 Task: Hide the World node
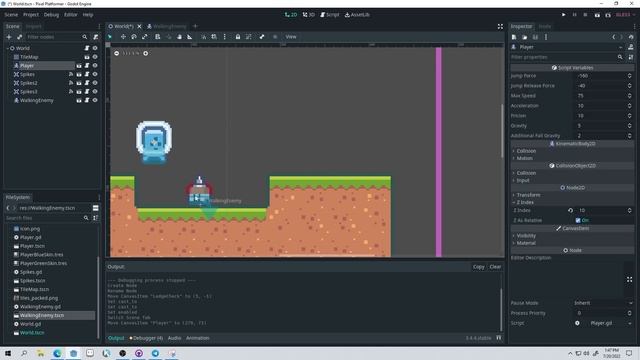(x=95, y=48)
